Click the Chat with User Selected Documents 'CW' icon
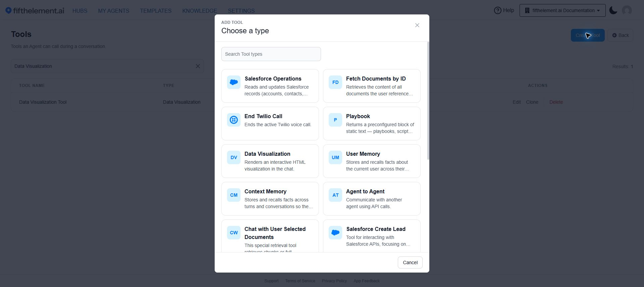 pyautogui.click(x=234, y=233)
